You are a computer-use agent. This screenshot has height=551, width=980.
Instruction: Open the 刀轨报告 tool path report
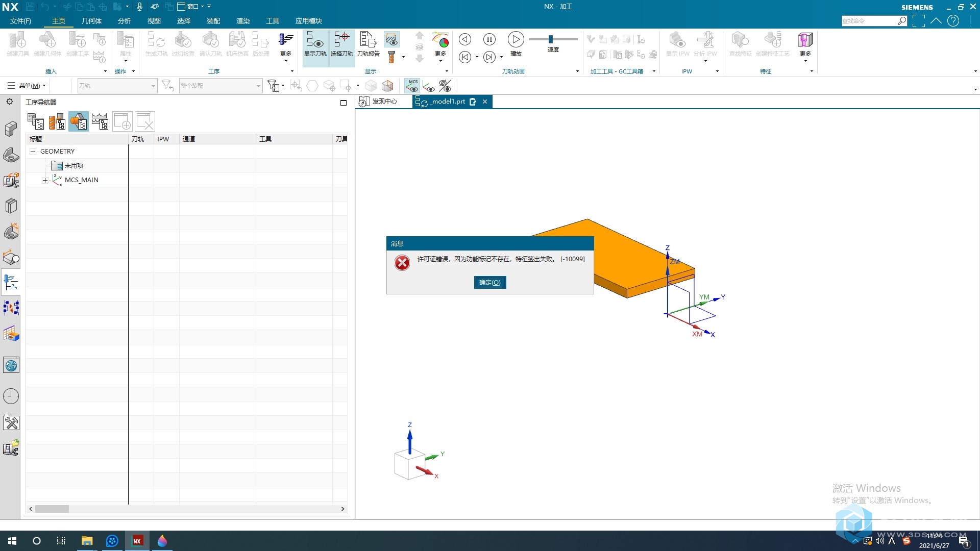click(x=368, y=44)
